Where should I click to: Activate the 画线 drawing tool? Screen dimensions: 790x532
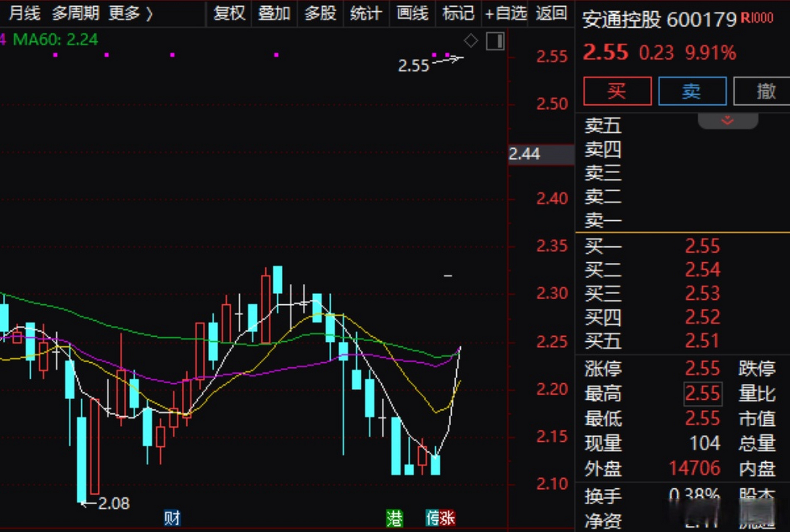(x=412, y=13)
